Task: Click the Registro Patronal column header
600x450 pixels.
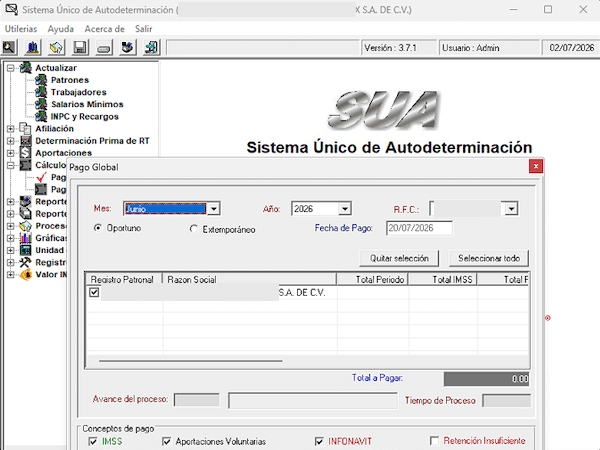Action: click(124, 279)
